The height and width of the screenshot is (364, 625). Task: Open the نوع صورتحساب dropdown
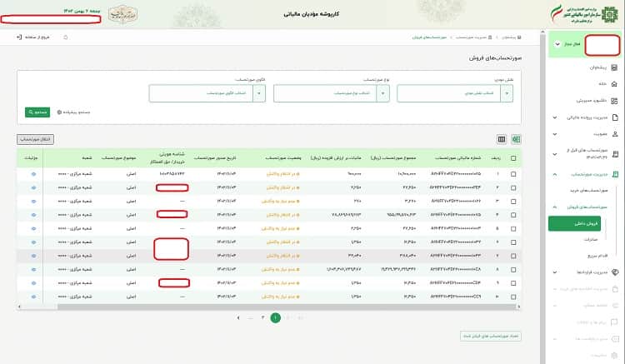[331, 93]
